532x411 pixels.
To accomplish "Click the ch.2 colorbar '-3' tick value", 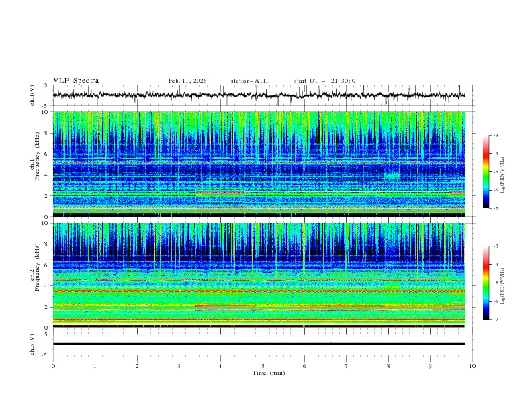I will (x=495, y=246).
